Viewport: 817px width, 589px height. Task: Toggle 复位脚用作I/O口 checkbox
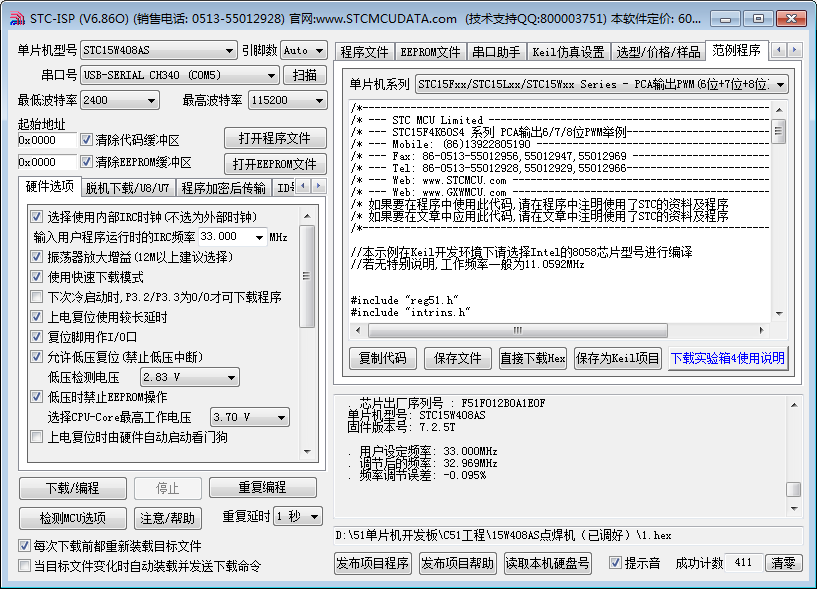(36, 337)
